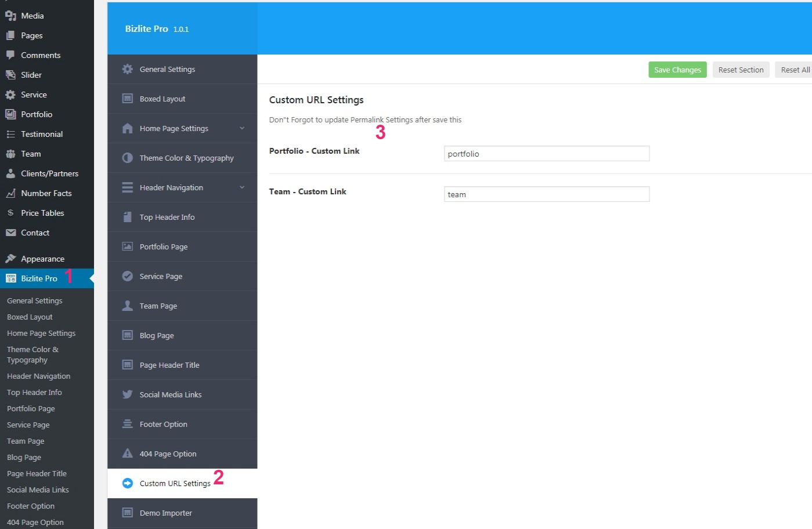Click the Home Page Settings house icon
Image resolution: width=812 pixels, height=529 pixels.
tap(128, 128)
